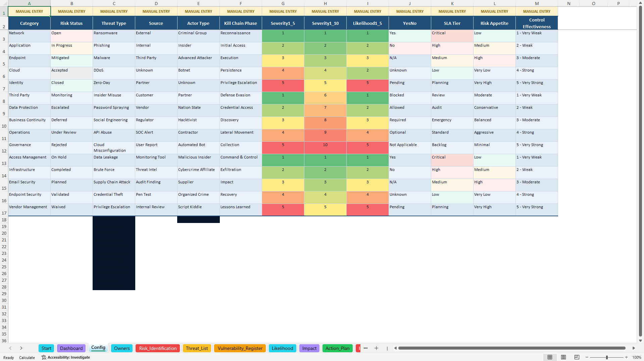Select the Lateral Movement cell
Image resolution: width=644 pixels, height=361 pixels.
pos(241,135)
